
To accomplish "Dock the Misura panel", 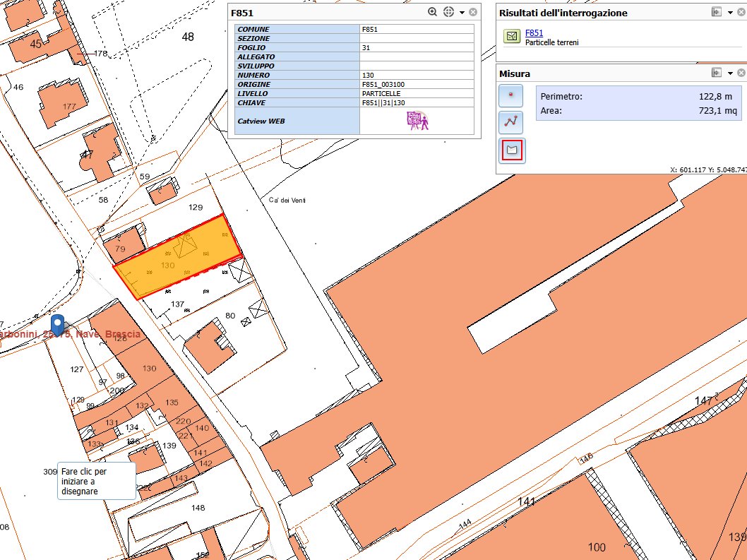I will click(x=717, y=73).
